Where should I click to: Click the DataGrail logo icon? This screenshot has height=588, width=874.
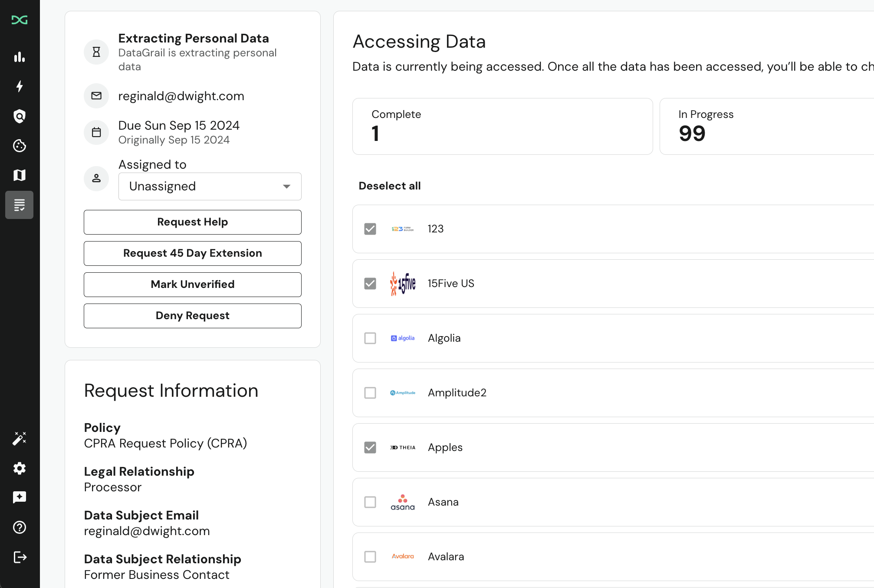click(20, 20)
